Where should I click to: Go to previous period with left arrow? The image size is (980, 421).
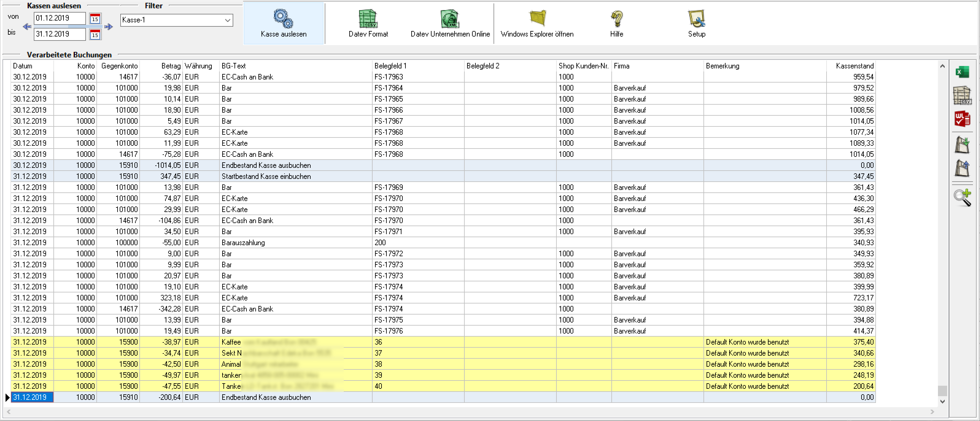click(27, 27)
